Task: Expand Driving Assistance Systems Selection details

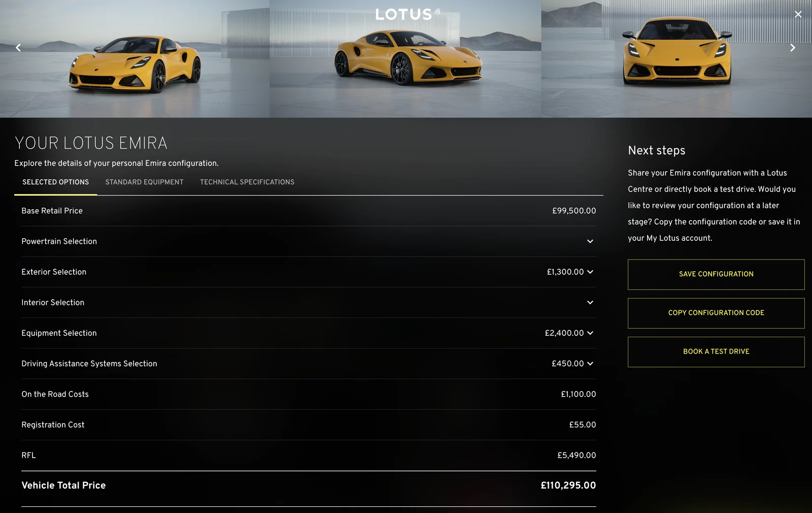Action: 590,364
